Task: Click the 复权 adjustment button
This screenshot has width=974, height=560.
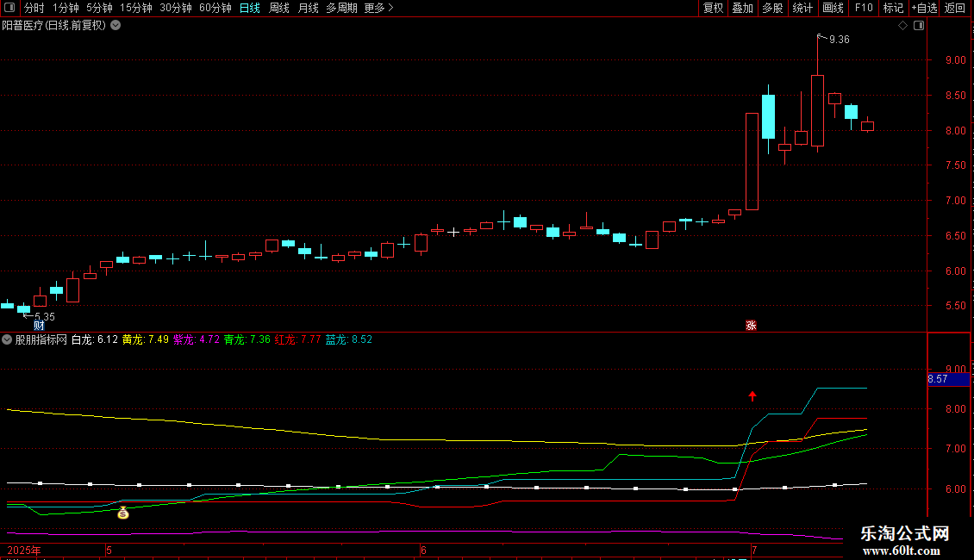Action: tap(713, 8)
